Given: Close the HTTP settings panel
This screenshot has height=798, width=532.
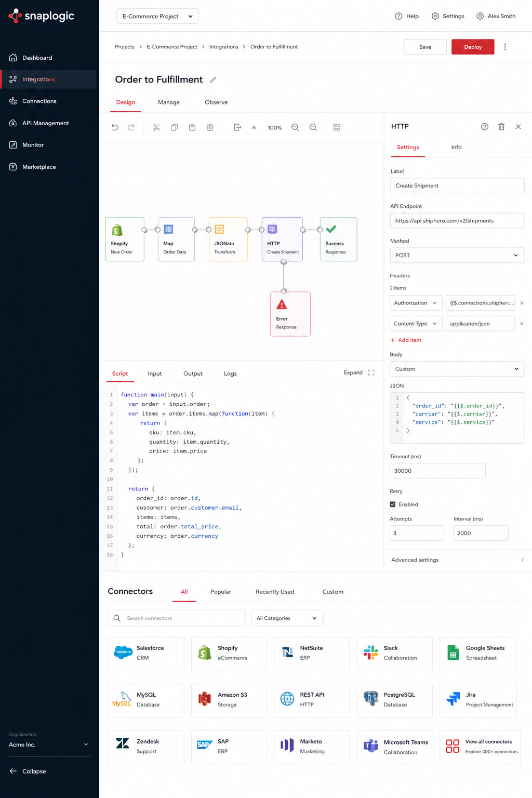Looking at the screenshot, I should [518, 127].
